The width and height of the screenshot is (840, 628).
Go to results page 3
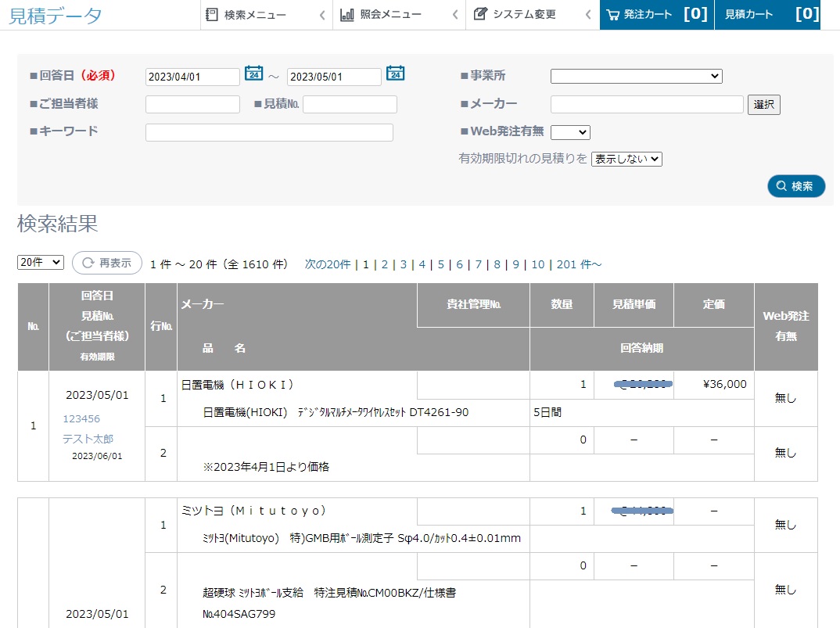pos(404,264)
